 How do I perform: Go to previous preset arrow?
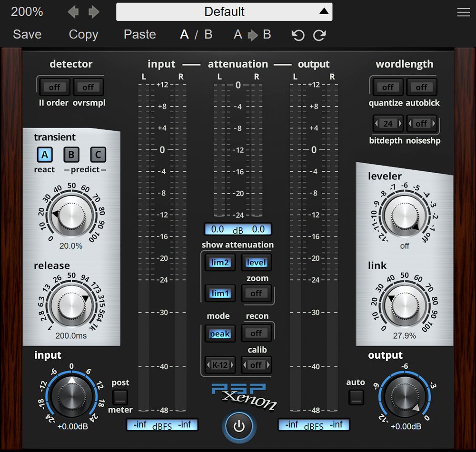tap(73, 12)
